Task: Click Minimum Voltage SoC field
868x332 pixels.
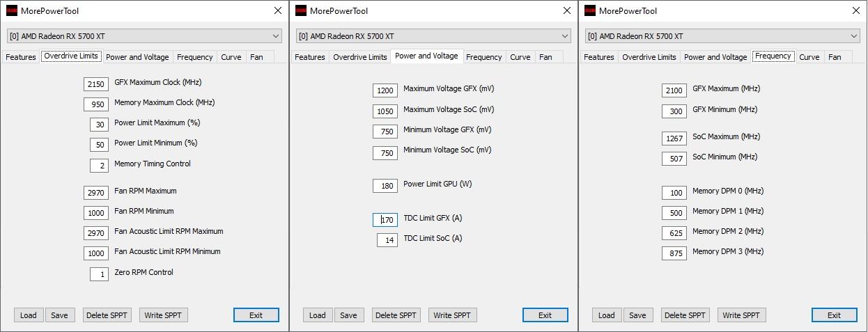Action: tap(385, 152)
